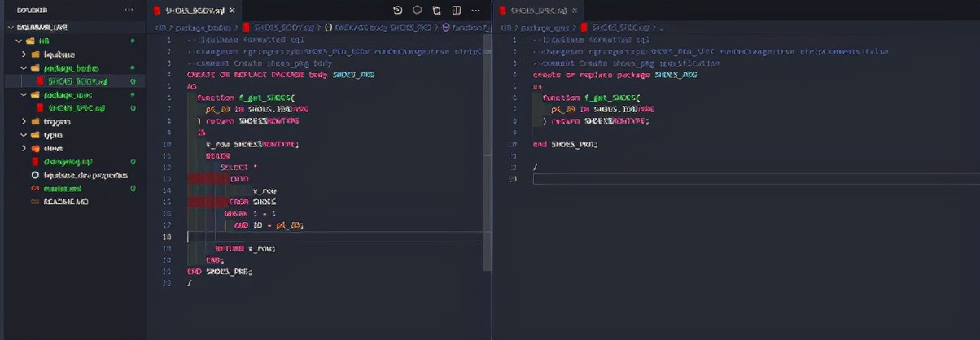Collapse the package_spec folder
The width and height of the screenshot is (980, 340).
click(73, 94)
